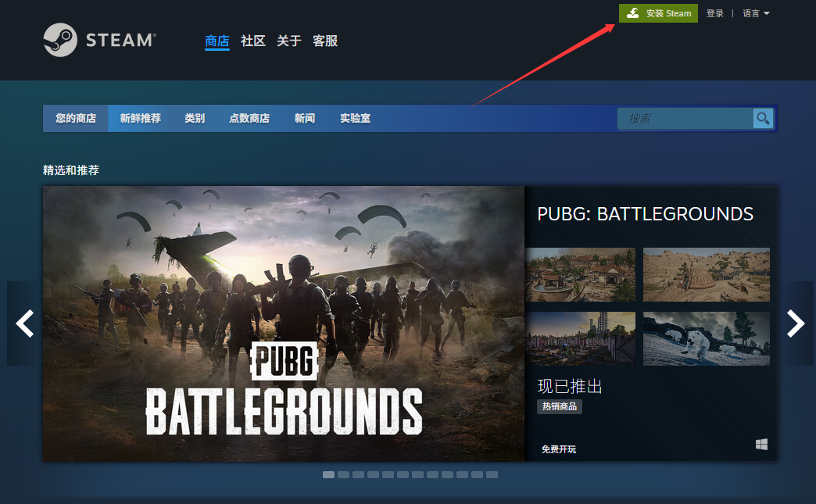Focus the 搜索 search input field

[x=685, y=119]
